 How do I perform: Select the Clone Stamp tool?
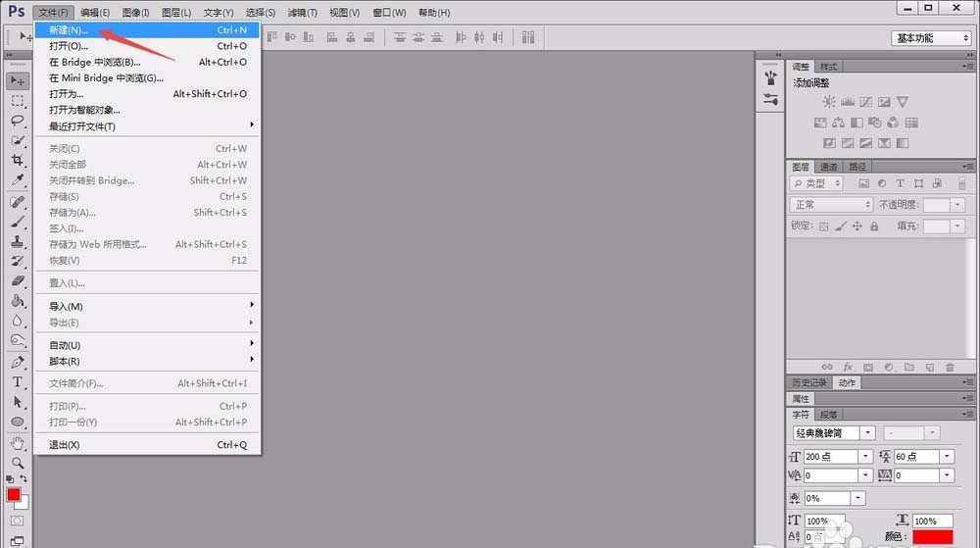[x=17, y=242]
